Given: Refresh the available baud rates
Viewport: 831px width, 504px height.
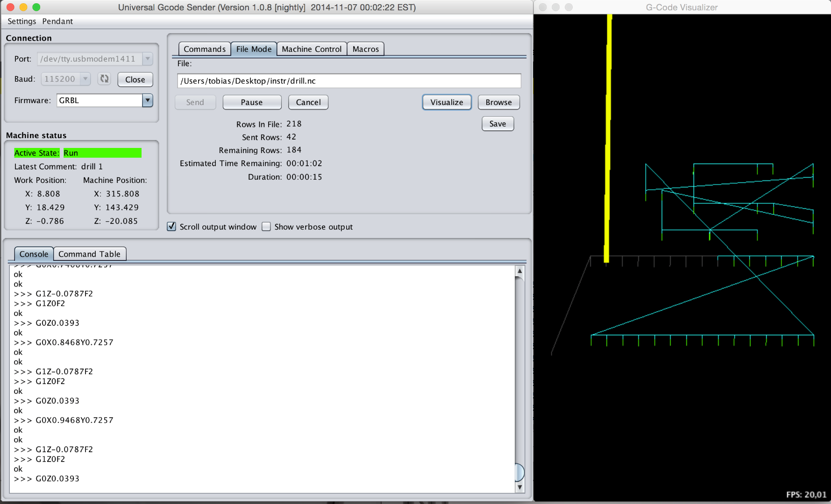Looking at the screenshot, I should pos(104,78).
